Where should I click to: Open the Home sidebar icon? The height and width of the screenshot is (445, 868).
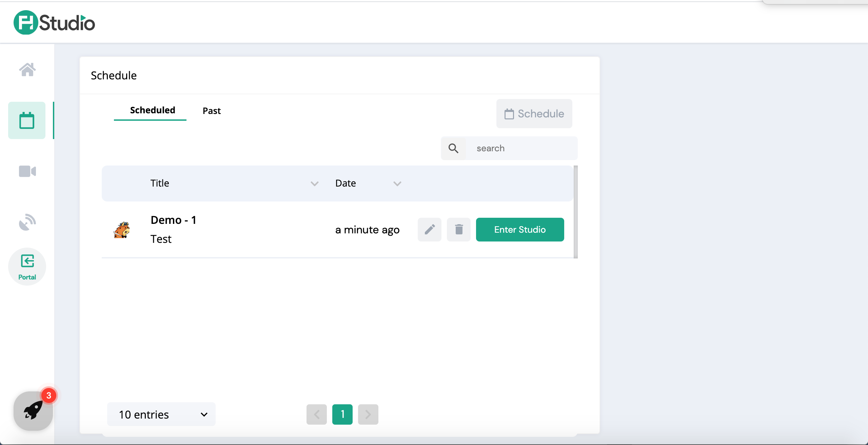coord(27,70)
